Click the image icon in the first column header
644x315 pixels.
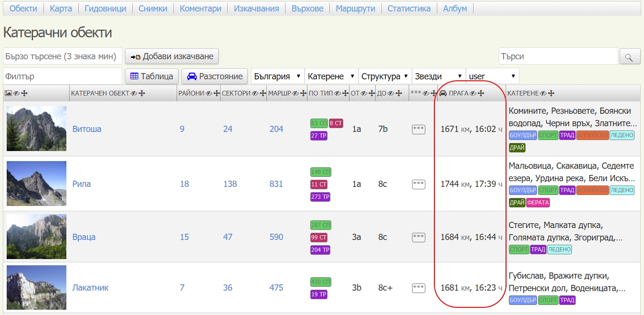(x=8, y=94)
